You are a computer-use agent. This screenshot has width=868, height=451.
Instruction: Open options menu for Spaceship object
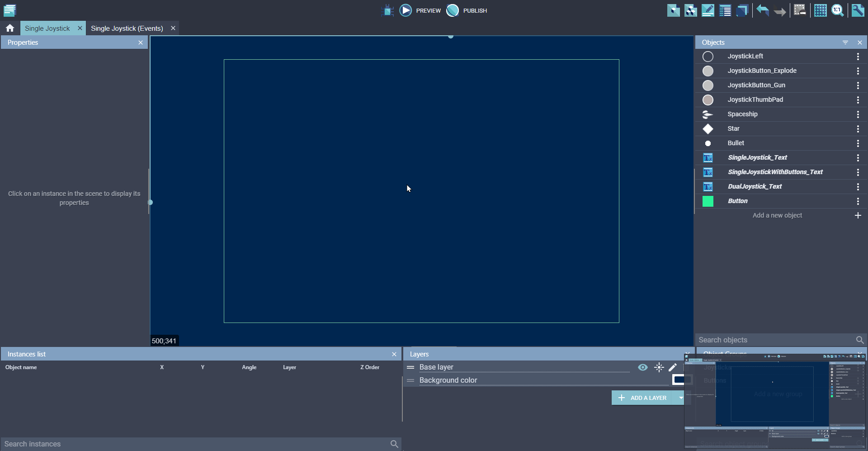(x=858, y=114)
